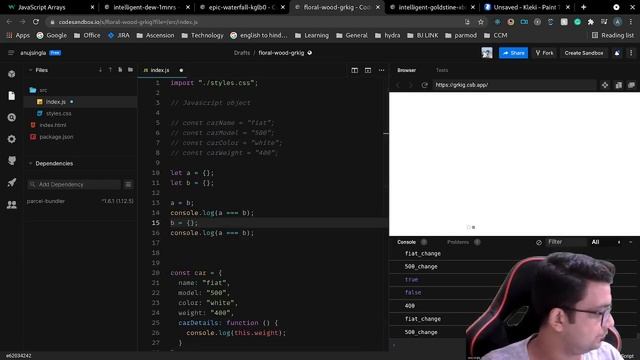
Task: Collapse the src folder
Action: [x=38, y=90]
